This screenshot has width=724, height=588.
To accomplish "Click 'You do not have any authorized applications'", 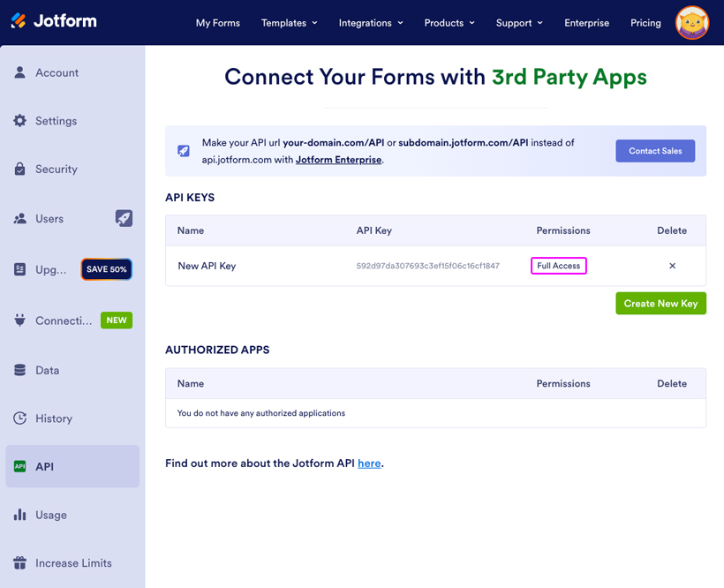I will click(260, 413).
